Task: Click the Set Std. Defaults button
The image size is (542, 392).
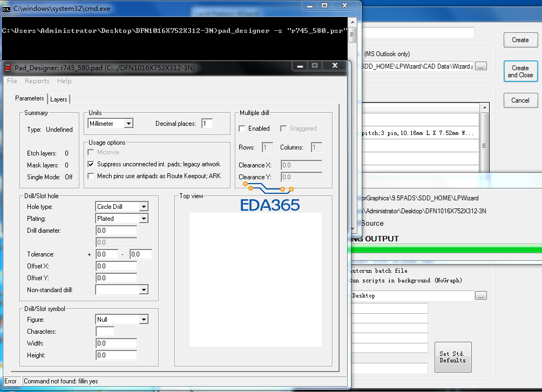Action: pyautogui.click(x=453, y=357)
